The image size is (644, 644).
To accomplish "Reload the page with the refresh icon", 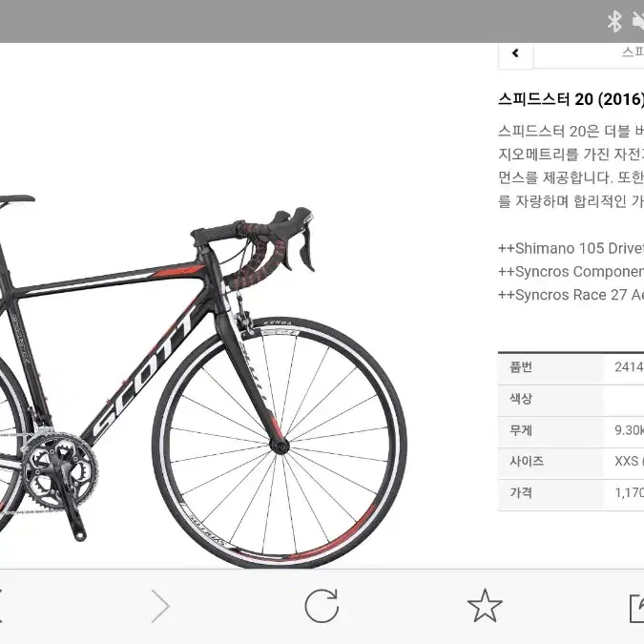I will [322, 606].
